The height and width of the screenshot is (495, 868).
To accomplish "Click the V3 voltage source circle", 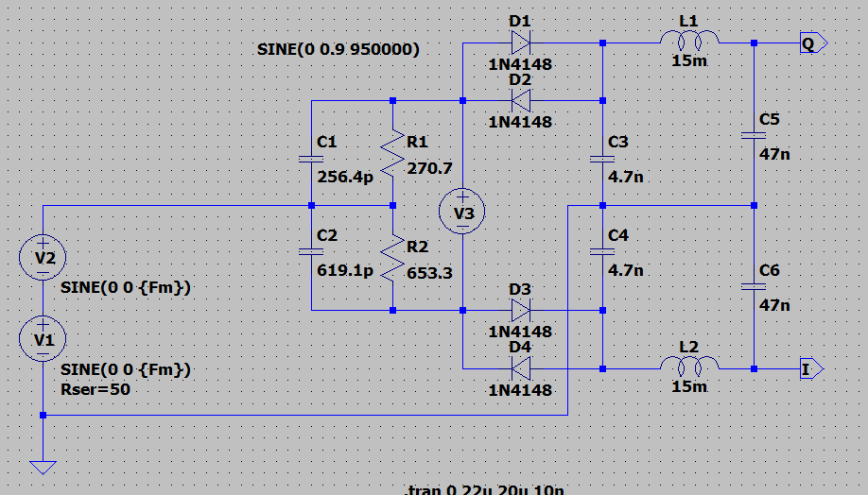I will click(463, 213).
